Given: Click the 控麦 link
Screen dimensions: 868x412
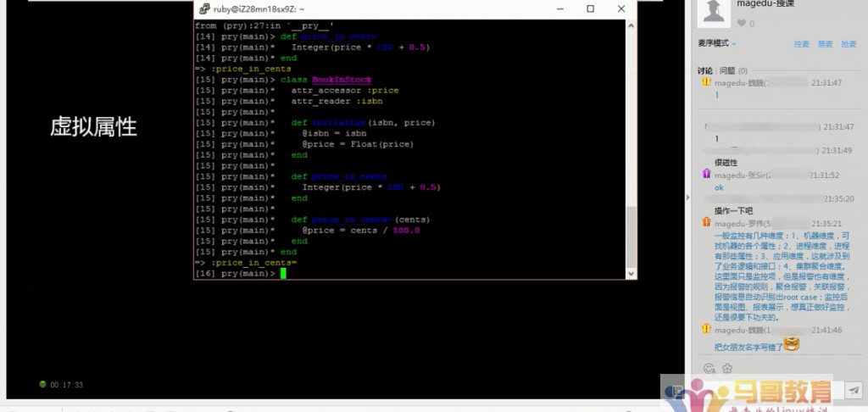Looking at the screenshot, I should click(x=801, y=44).
